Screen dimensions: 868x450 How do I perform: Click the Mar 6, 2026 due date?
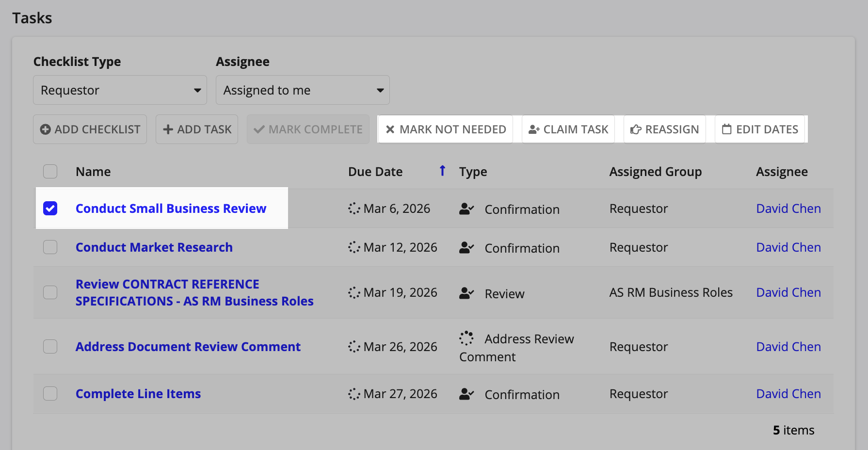click(x=397, y=209)
